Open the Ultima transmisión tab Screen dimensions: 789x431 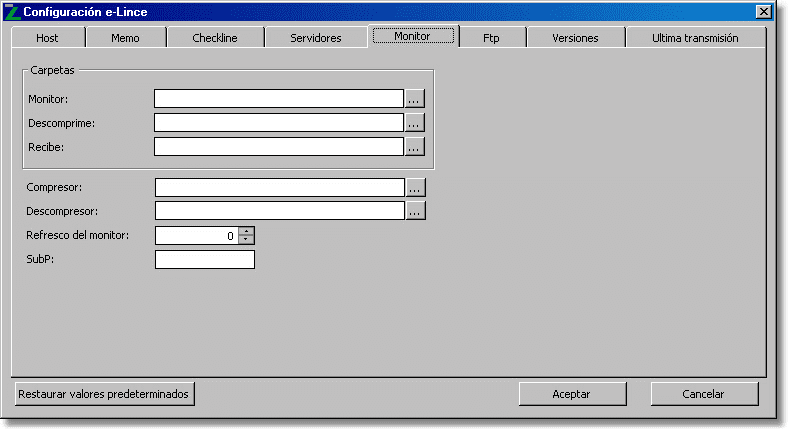[x=695, y=38]
